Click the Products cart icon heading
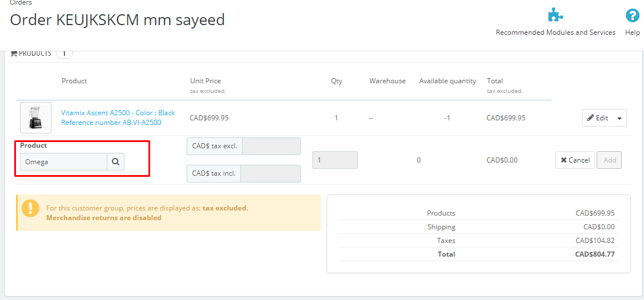The width and height of the screenshot is (644, 300). point(14,53)
